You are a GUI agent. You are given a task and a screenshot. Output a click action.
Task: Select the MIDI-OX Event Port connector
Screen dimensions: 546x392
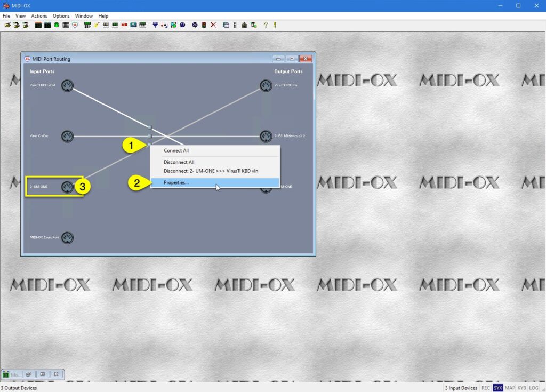click(67, 238)
